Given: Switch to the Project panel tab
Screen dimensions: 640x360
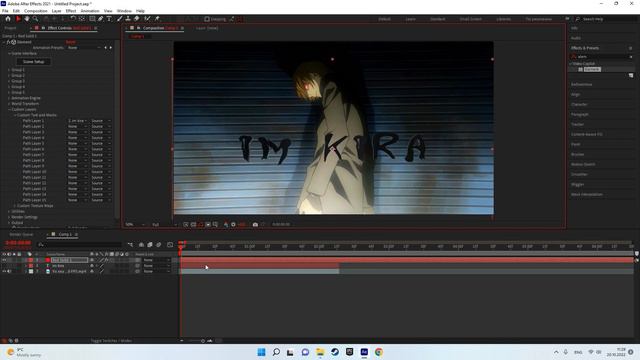Looking at the screenshot, I should [10, 28].
